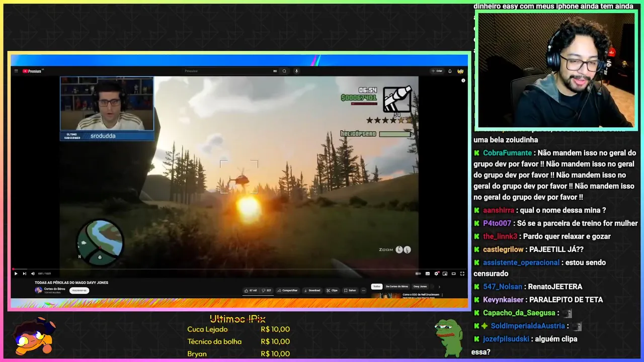Click chat user Kevynkaiser
644x362 pixels.
click(503, 300)
